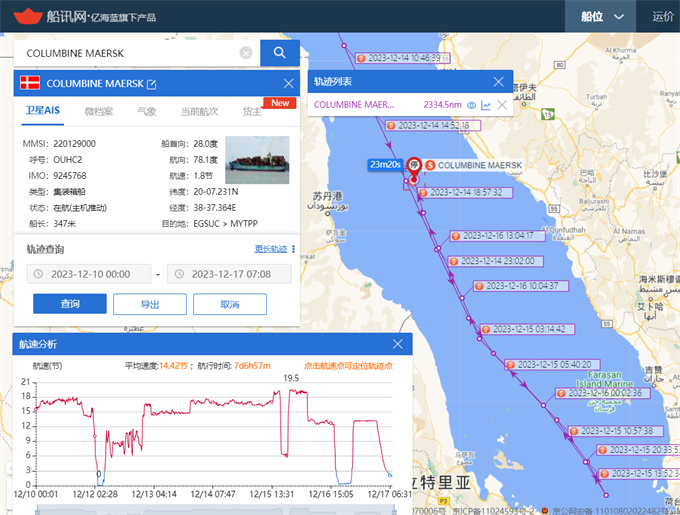Clear the ship name search text
Viewport: 680px width, 515px height.
246,53
